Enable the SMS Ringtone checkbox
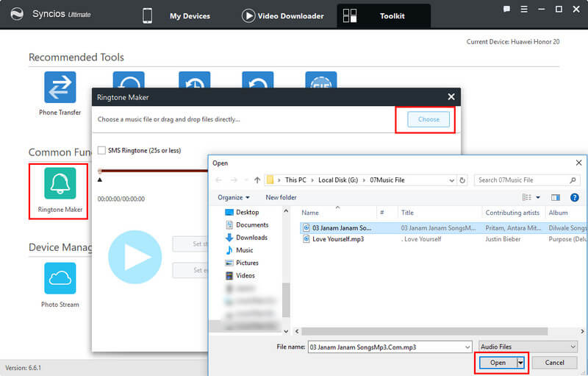 [x=101, y=151]
